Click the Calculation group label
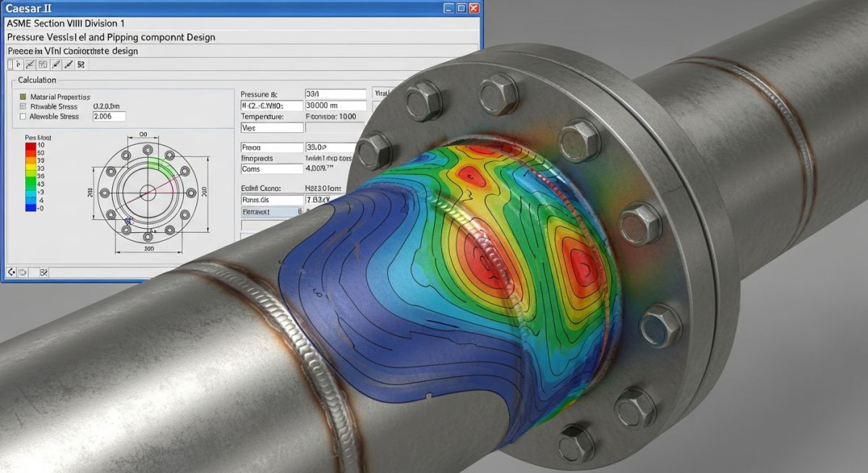 click(37, 80)
